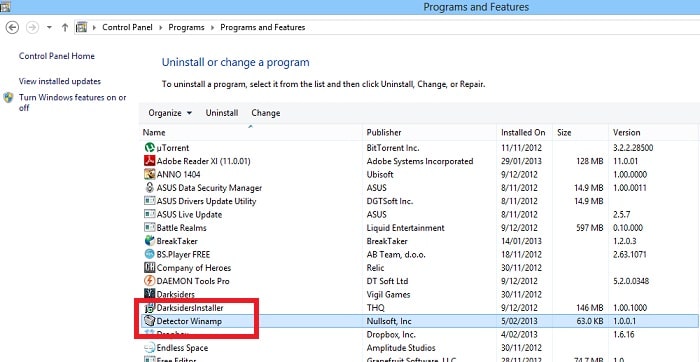Click the Forward navigation arrow
Viewport: 700px width, 362px height.
[x=33, y=28]
